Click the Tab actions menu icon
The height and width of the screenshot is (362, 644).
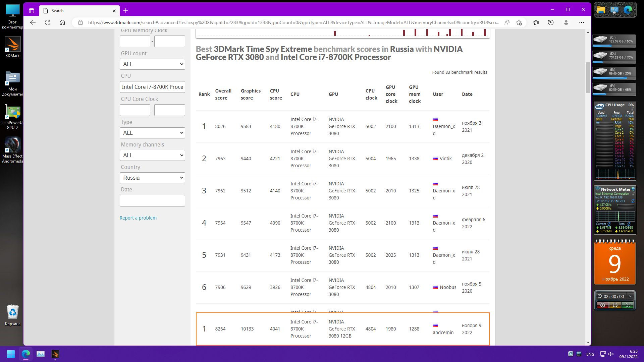[x=32, y=11]
